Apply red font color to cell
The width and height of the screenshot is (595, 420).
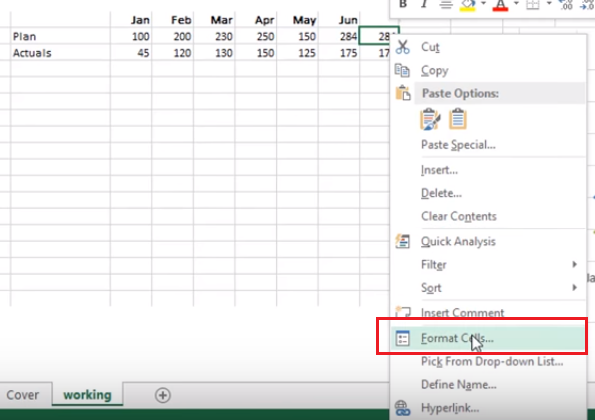click(501, 5)
